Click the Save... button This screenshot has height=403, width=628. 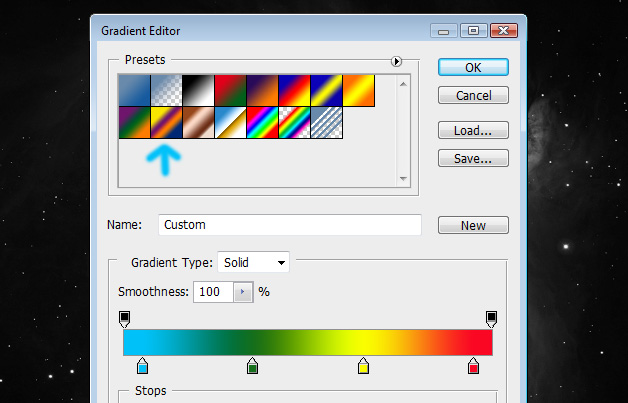coord(473,158)
